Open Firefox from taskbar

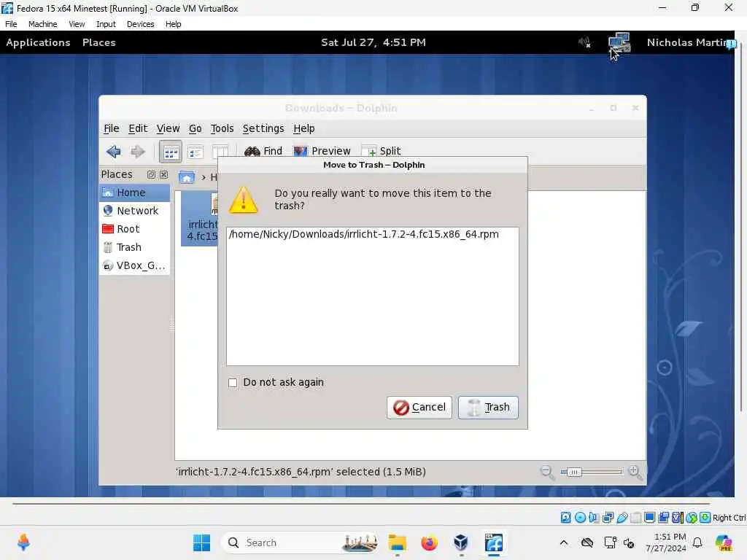coord(429,542)
